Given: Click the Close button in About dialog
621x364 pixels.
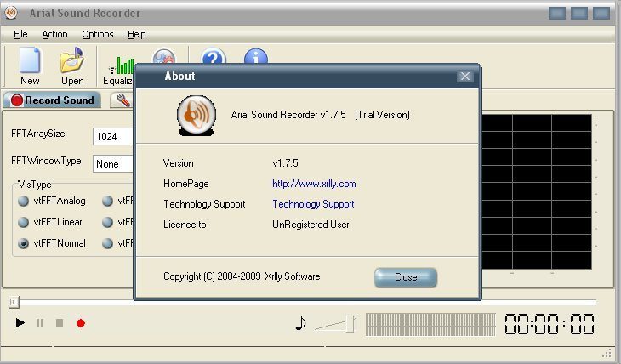Looking at the screenshot, I should click(x=406, y=277).
